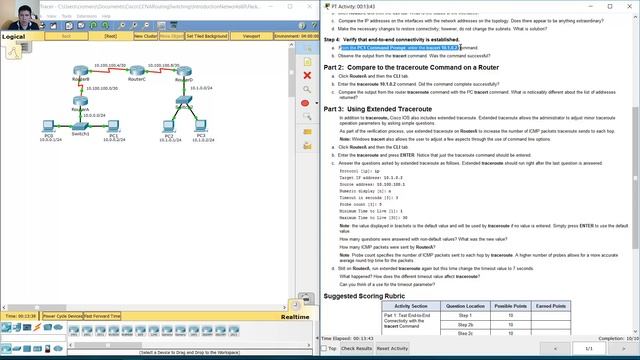Select the Select tool in right toolbar
Image resolution: width=640 pixels, height=360 pixels.
(307, 49)
